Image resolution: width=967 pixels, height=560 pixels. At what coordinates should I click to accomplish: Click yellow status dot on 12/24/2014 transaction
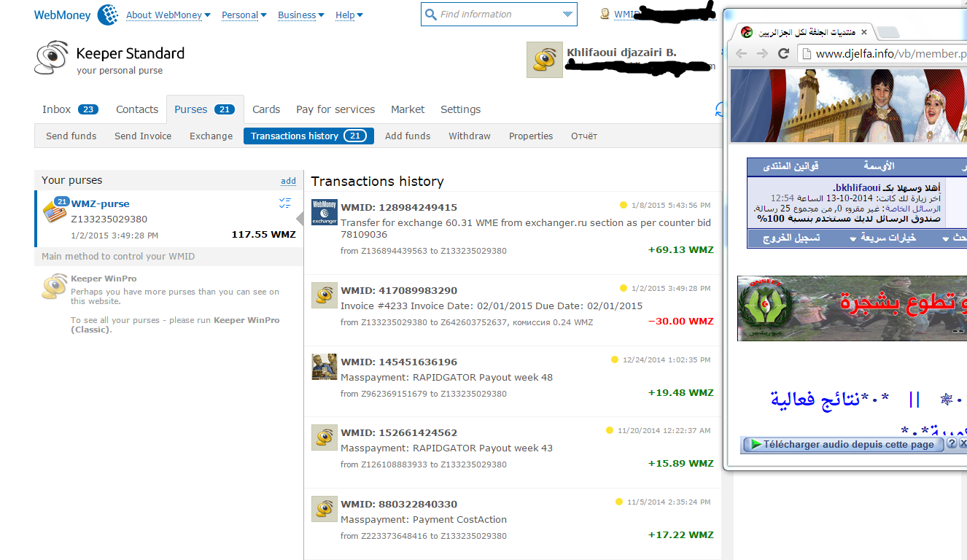615,359
